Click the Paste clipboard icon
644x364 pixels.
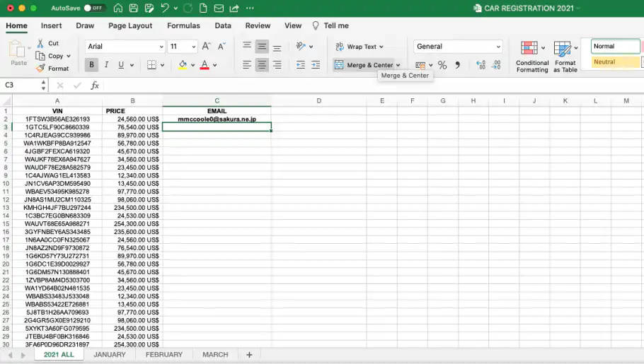pos(17,49)
